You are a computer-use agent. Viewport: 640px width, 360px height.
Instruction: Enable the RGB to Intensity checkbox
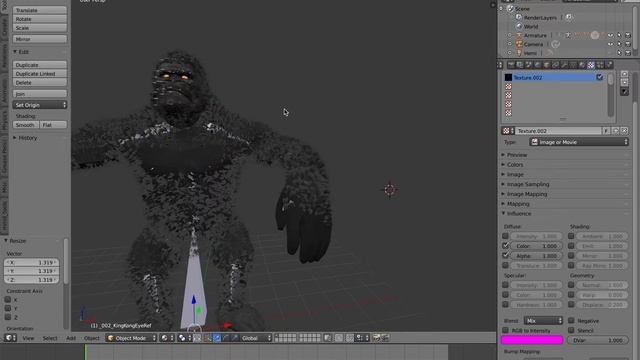pos(505,330)
